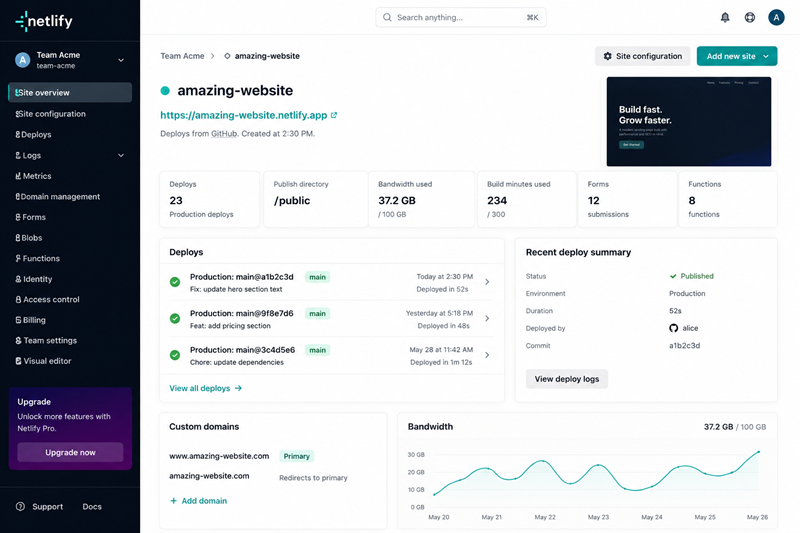Click the search magnifier icon
The image size is (800, 533).
(x=387, y=17)
